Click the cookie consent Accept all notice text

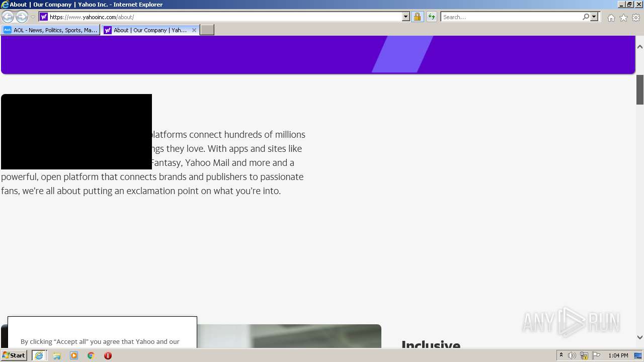(100, 342)
